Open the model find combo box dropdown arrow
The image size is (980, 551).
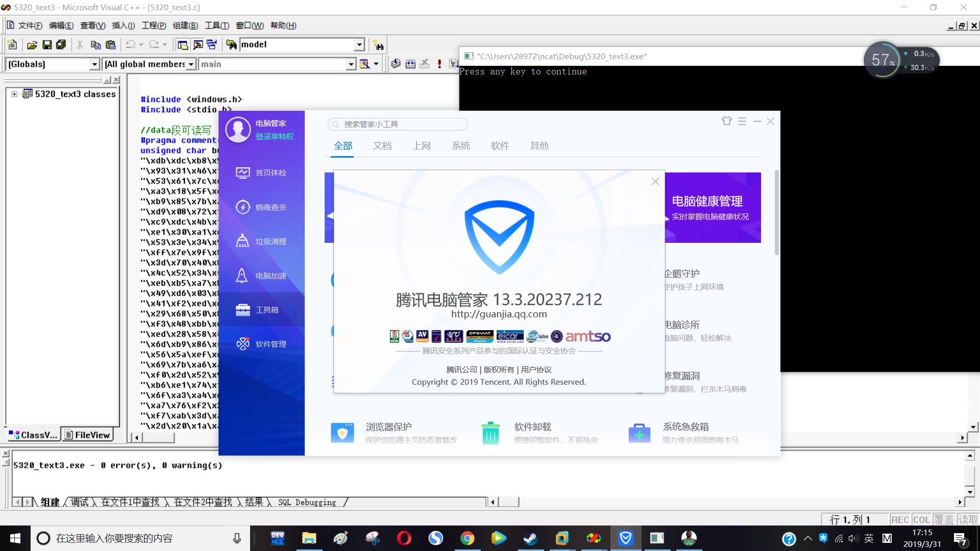click(359, 45)
